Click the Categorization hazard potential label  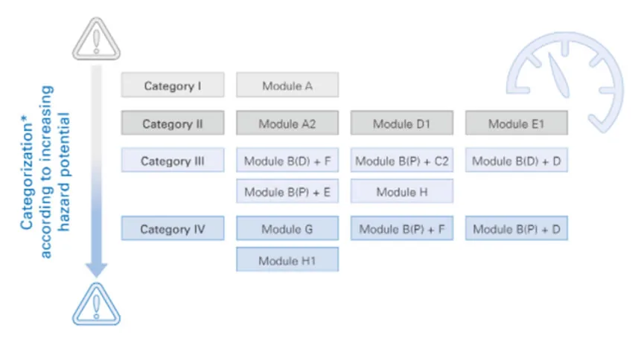[45, 173]
